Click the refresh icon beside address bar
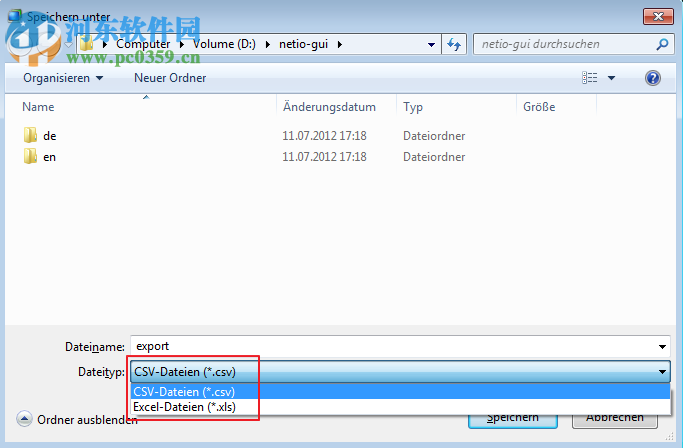This screenshot has width=683, height=448. 454,44
